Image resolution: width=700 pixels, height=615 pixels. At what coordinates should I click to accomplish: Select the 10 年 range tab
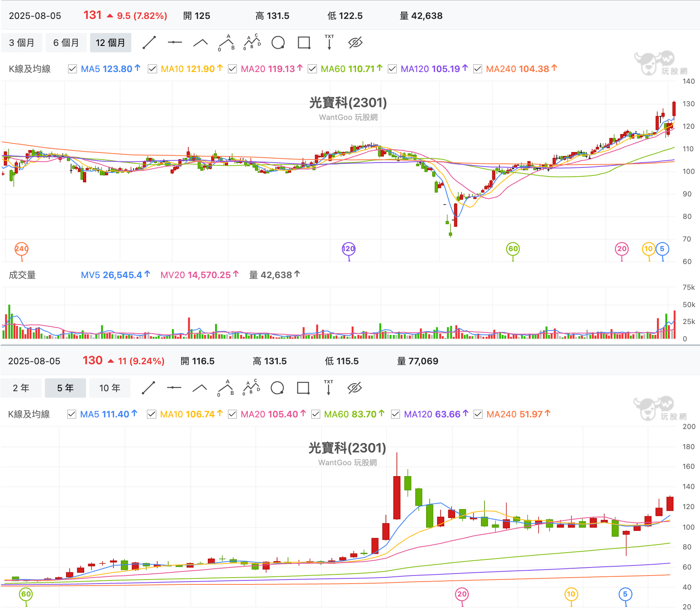point(110,388)
